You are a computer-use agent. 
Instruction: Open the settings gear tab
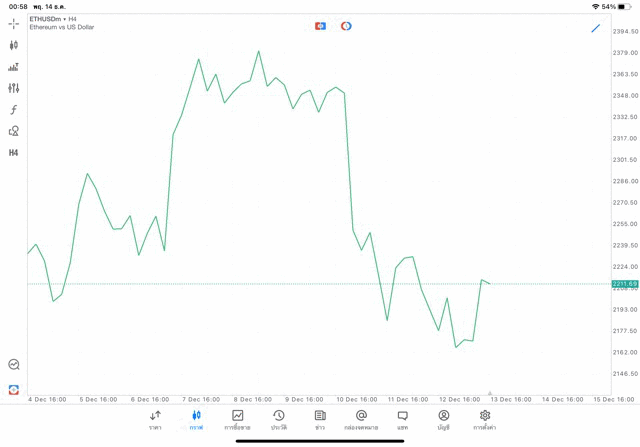[x=485, y=420]
